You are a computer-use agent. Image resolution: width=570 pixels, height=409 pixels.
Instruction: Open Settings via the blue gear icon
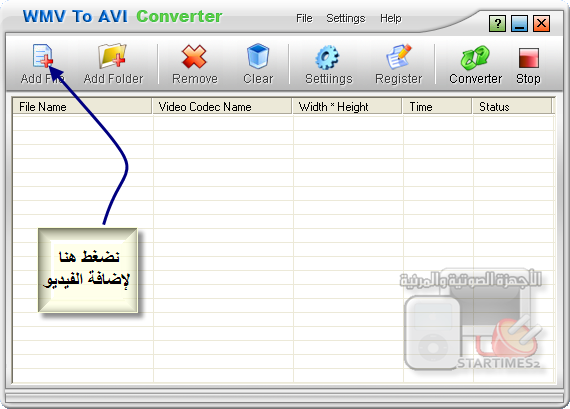[327, 57]
